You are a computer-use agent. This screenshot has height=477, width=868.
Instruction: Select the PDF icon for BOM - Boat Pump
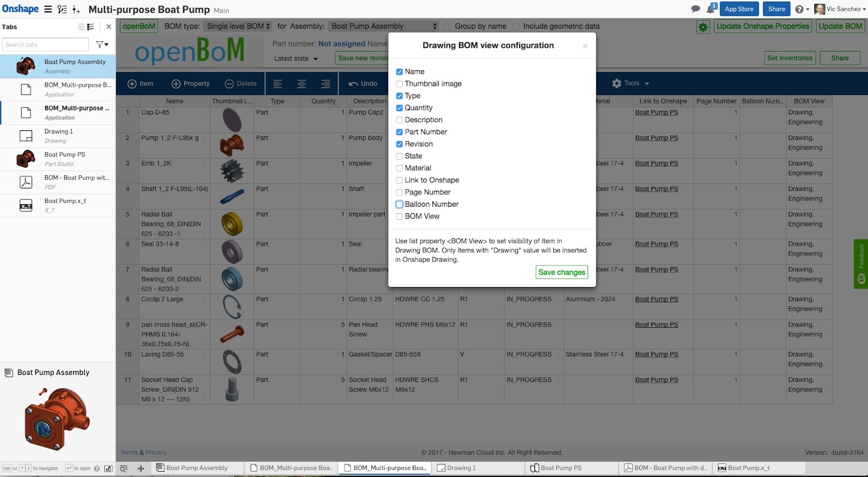pos(26,182)
